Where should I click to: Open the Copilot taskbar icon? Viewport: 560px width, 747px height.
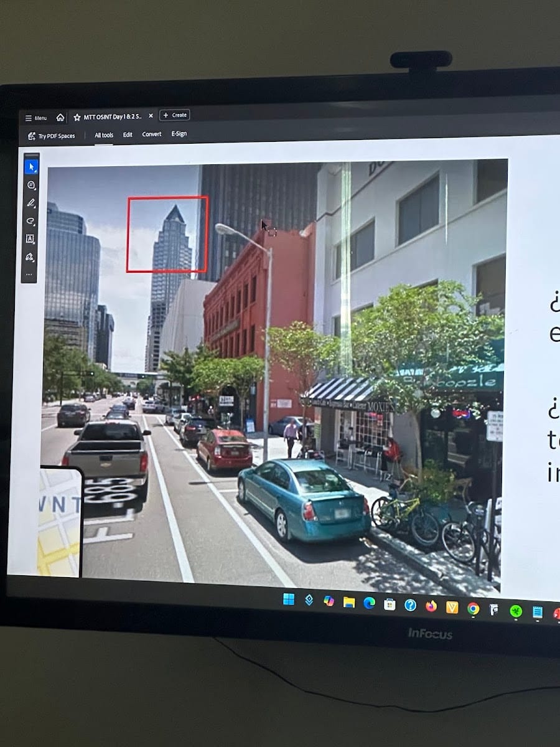(x=329, y=601)
